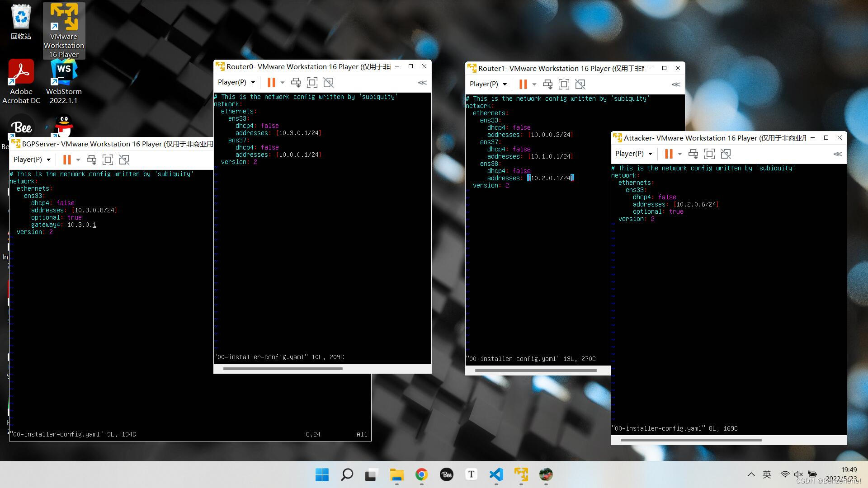Click address 10.0.0.1/24 in Router0 terminal
868x488 pixels.
(299, 155)
